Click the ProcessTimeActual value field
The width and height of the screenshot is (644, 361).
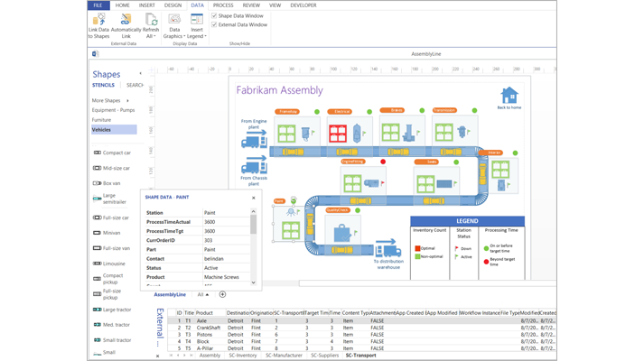[227, 222]
